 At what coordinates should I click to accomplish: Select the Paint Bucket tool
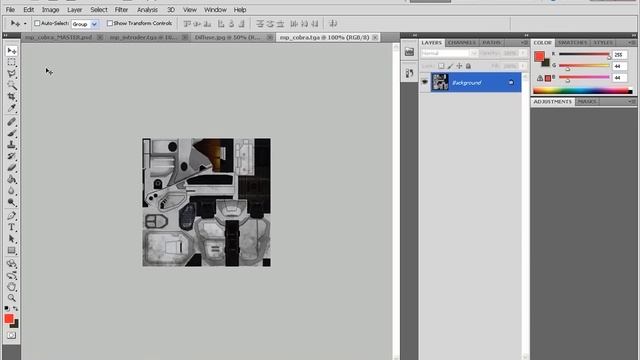tap(11, 179)
